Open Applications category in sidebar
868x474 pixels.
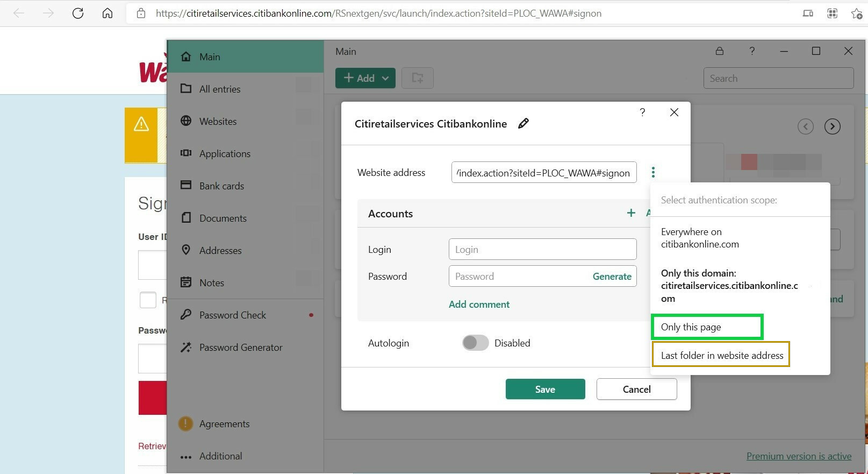pos(246,153)
